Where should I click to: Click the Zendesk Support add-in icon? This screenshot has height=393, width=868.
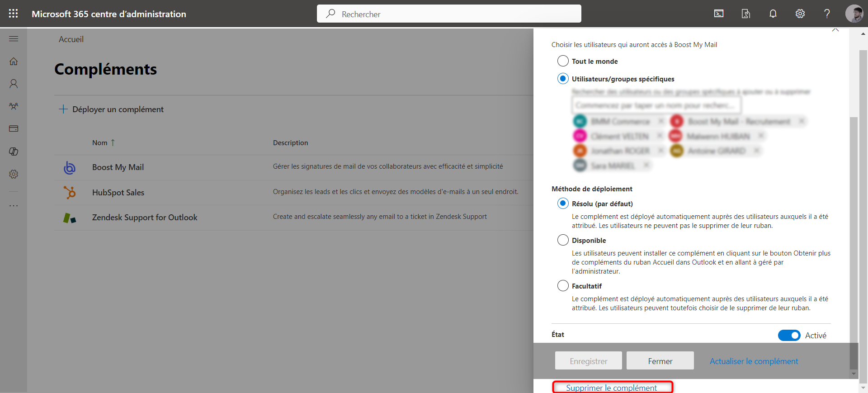(69, 218)
